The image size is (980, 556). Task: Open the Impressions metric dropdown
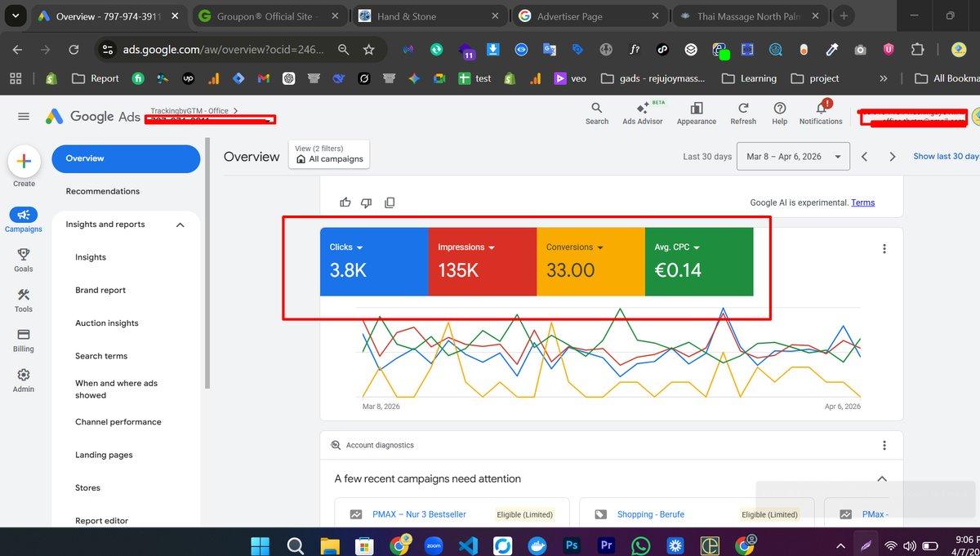click(465, 247)
